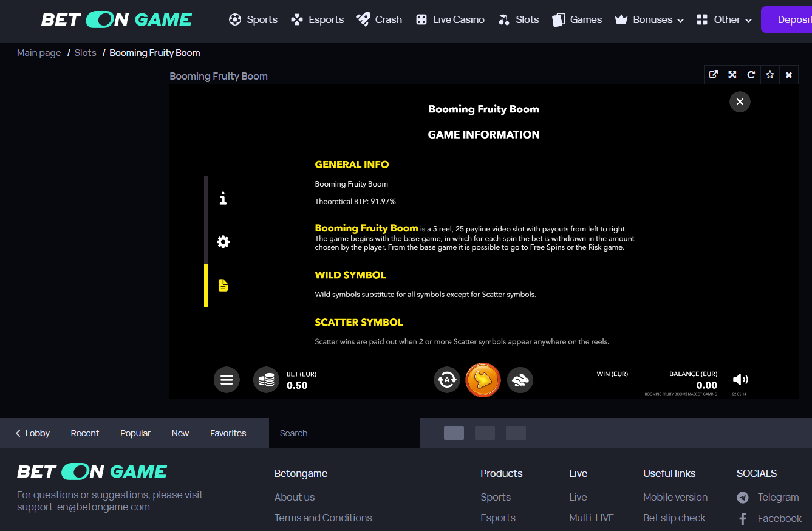Click the 'Theoretical RTP: 91.97%' text
This screenshot has height=531, width=812.
click(x=355, y=201)
